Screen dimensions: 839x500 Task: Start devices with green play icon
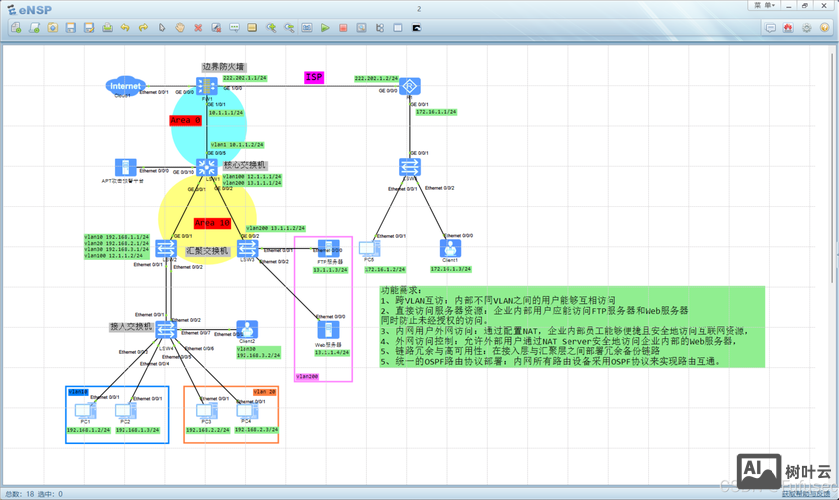325,28
